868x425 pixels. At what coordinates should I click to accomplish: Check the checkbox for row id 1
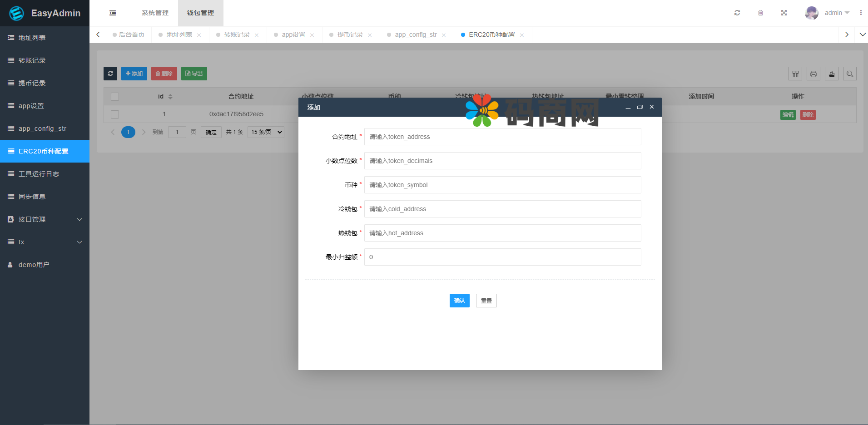[x=115, y=114]
